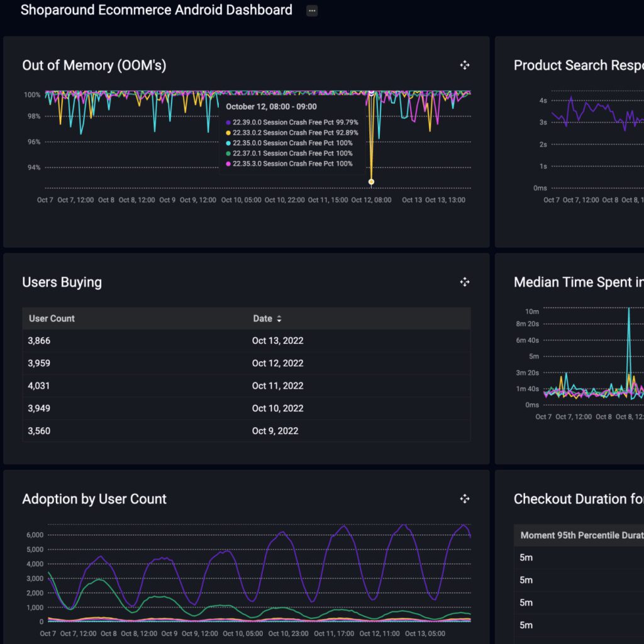644x644 pixels.
Task: Click the yellow color dot beside 22.33.0.2
Action: coord(227,133)
